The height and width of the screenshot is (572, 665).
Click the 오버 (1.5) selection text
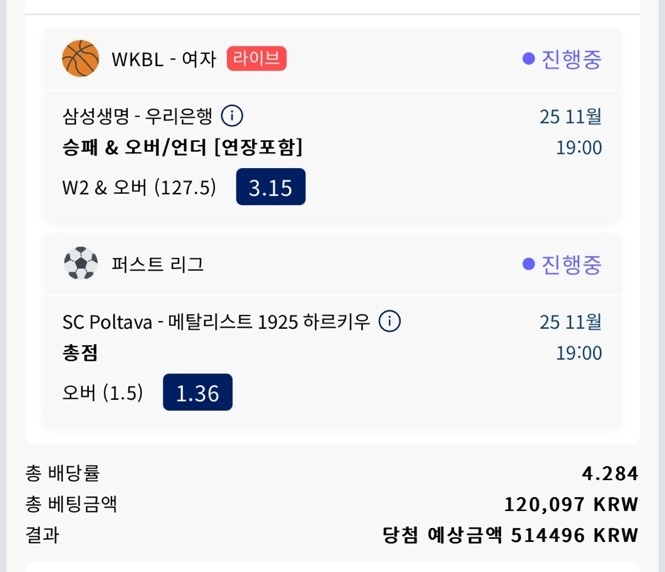102,393
